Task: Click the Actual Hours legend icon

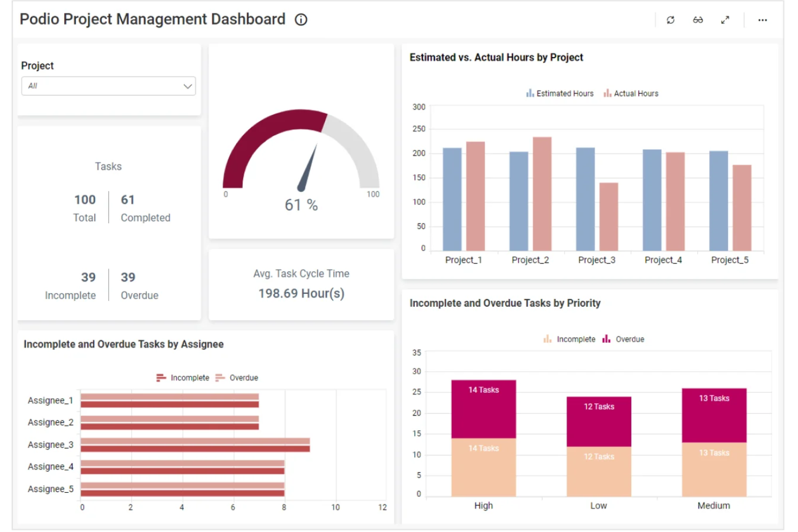Action: (607, 93)
